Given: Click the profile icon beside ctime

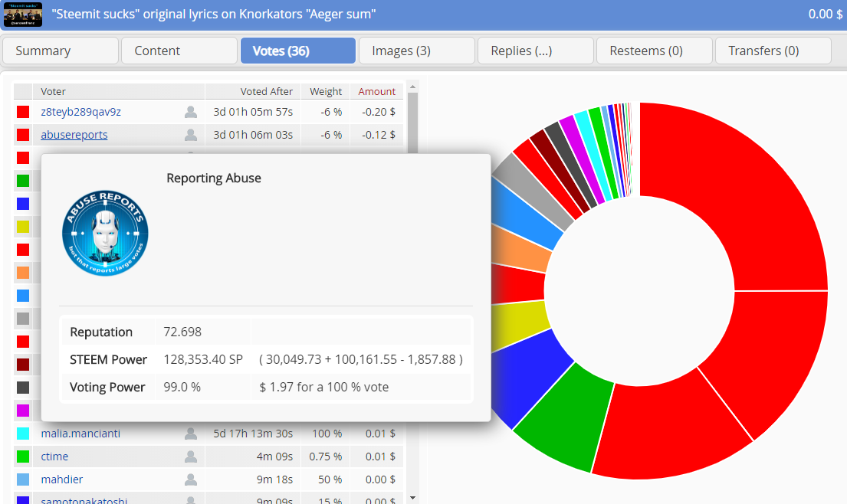Looking at the screenshot, I should point(191,457).
